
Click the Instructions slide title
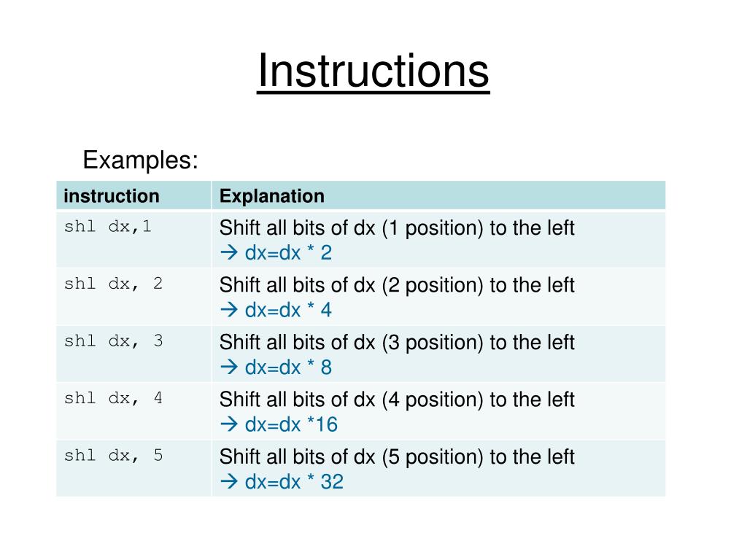click(x=373, y=71)
